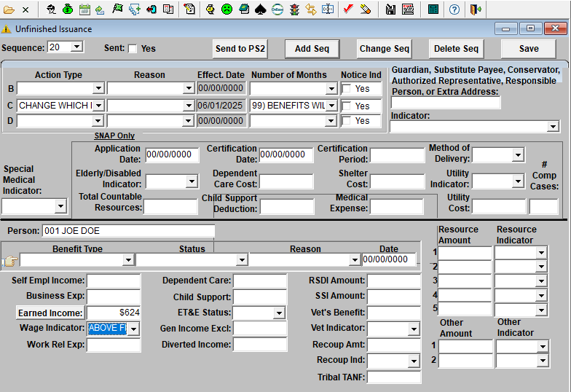Screen dimensions: 571x392
Task: Open the Recoup Ind dropdown
Action: click(x=414, y=361)
